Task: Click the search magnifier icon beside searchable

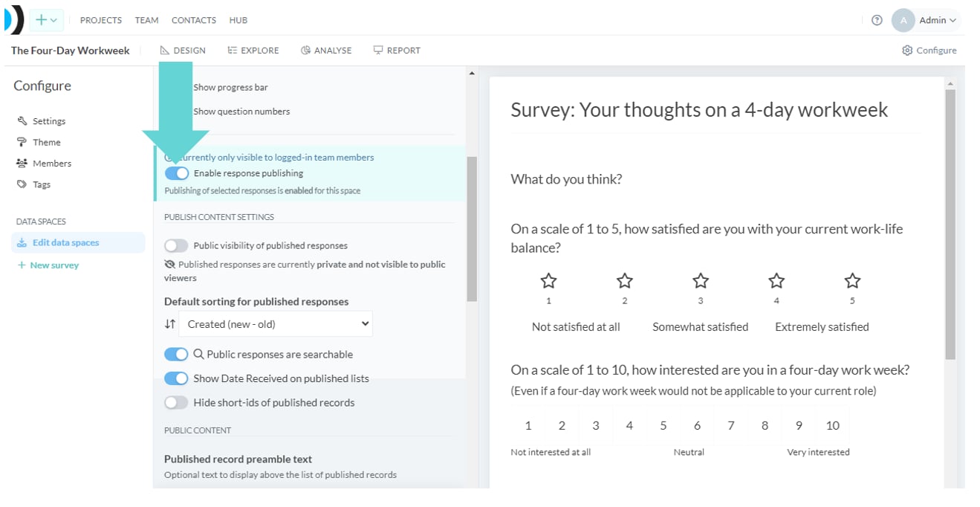Action: [x=198, y=355]
